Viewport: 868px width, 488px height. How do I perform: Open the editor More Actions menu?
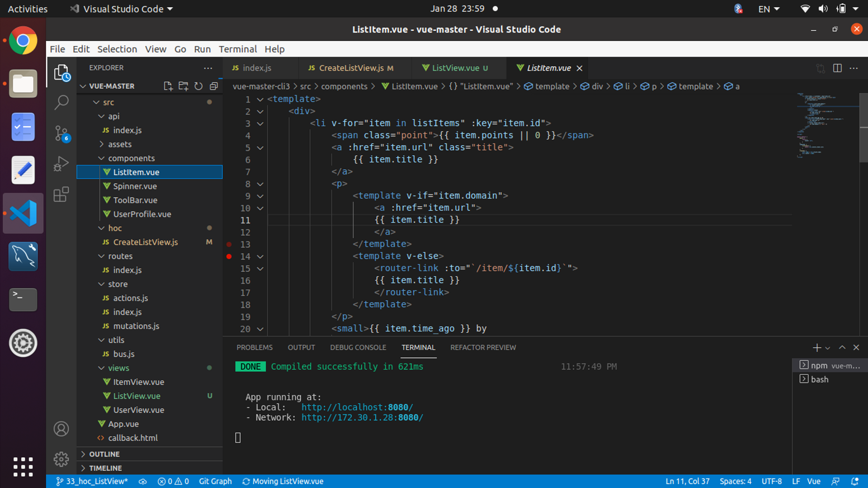tap(853, 68)
